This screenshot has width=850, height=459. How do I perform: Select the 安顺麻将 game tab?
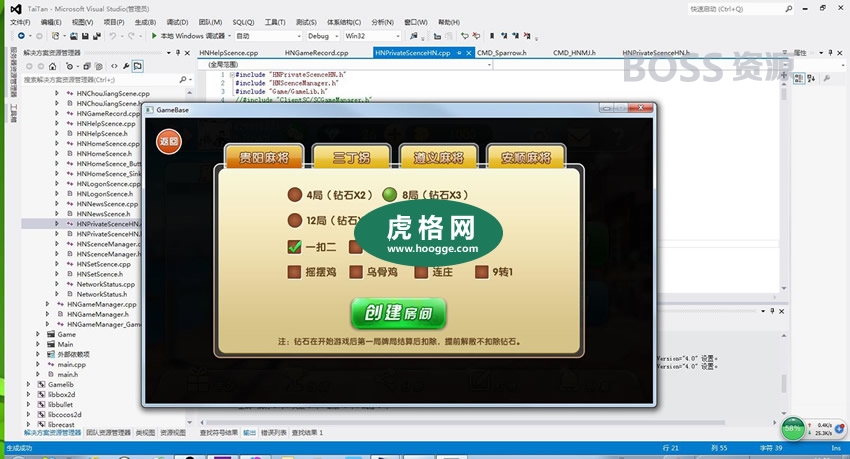526,157
